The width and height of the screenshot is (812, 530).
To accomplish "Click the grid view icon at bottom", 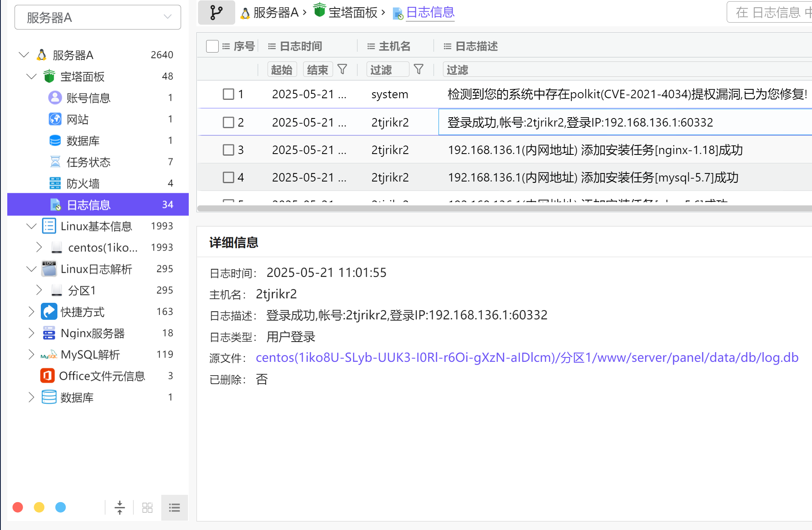I will pos(147,507).
